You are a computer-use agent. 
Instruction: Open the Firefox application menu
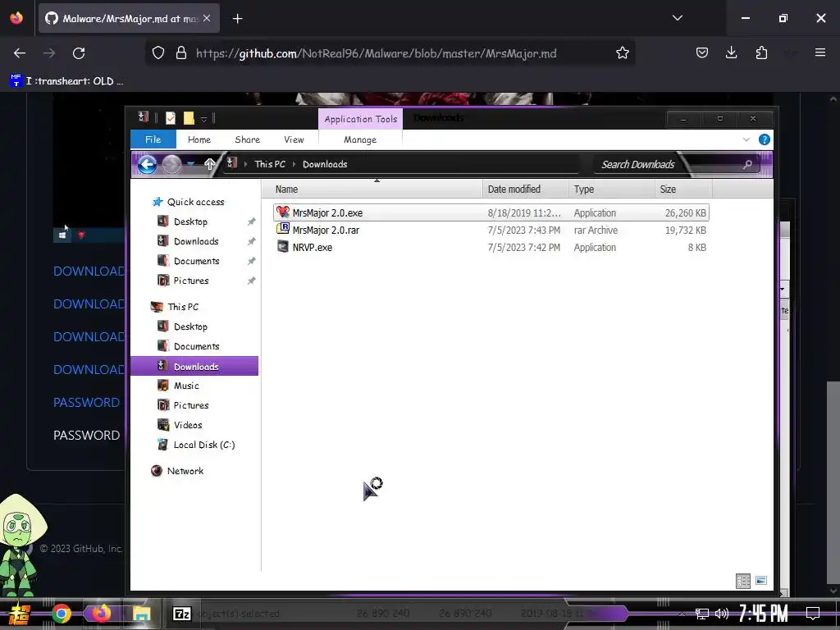[820, 52]
